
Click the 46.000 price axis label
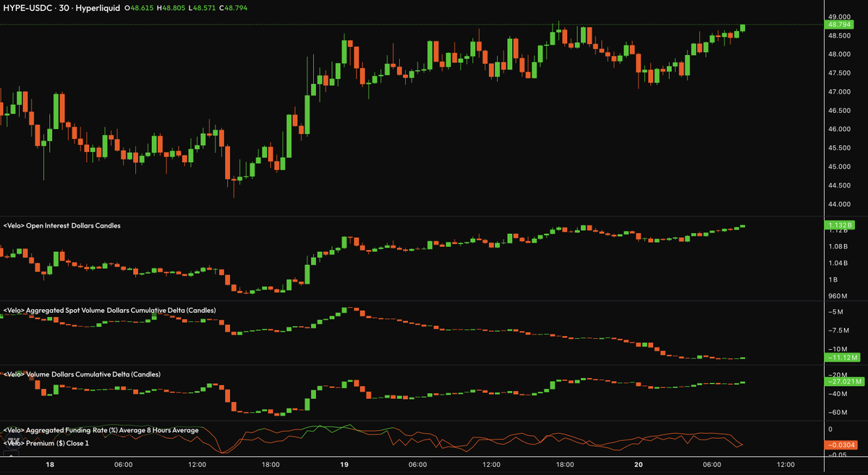point(839,130)
